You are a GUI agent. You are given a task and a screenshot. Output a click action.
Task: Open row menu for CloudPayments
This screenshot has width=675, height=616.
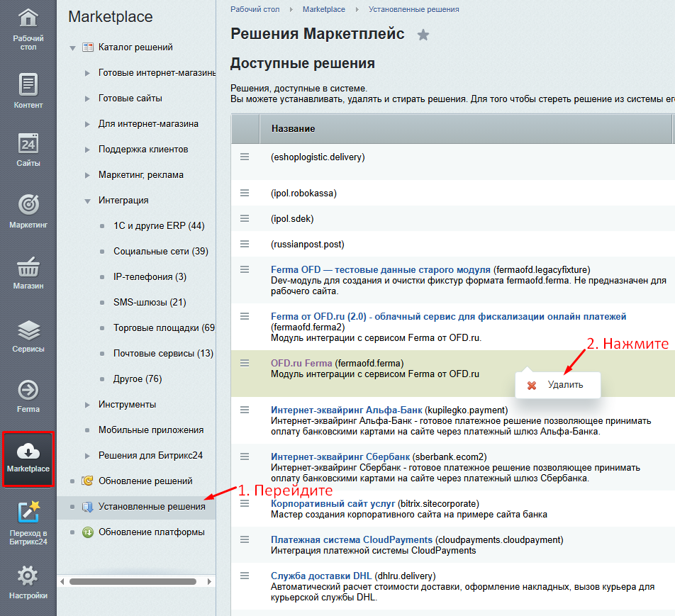click(245, 539)
